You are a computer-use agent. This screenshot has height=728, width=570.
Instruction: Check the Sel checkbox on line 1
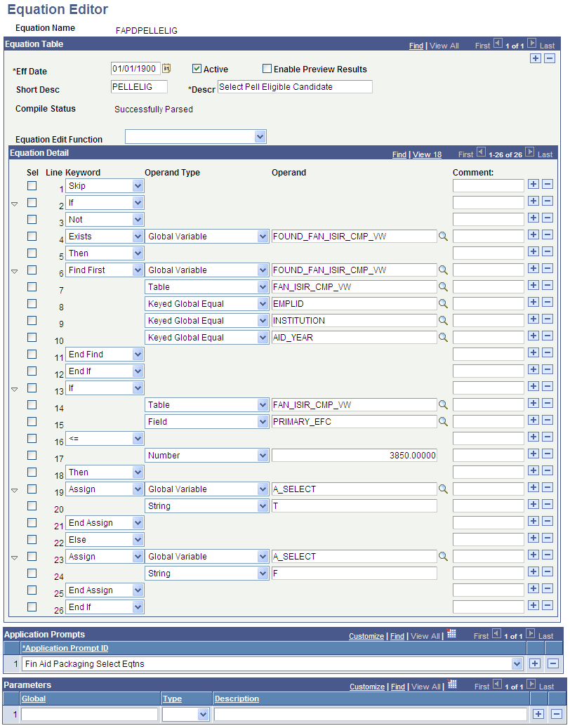(31, 185)
